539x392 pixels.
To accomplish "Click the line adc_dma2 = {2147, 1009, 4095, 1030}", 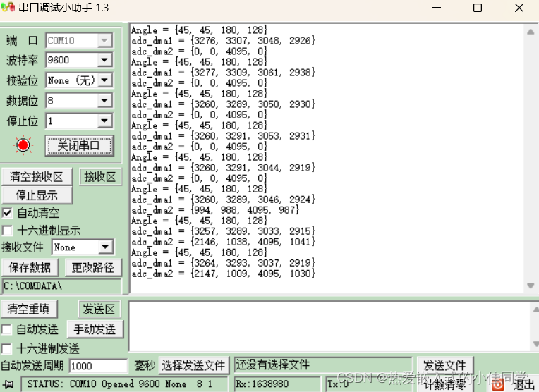I will click(x=223, y=274).
